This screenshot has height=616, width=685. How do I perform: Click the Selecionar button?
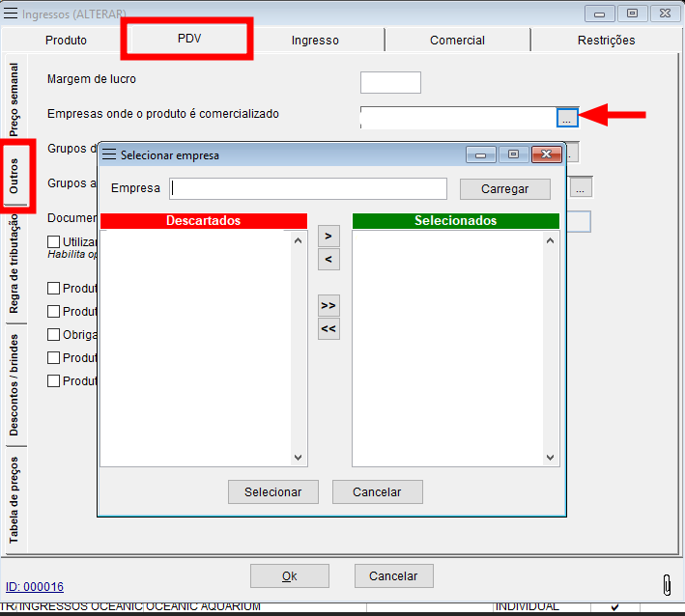point(273,492)
